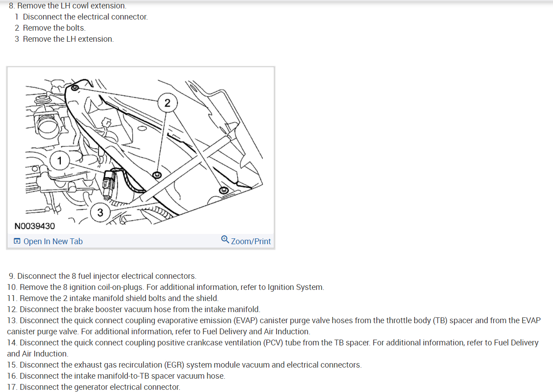
Task: Click step 13 about EVAP canister purge valve hoses
Action: tap(274, 326)
